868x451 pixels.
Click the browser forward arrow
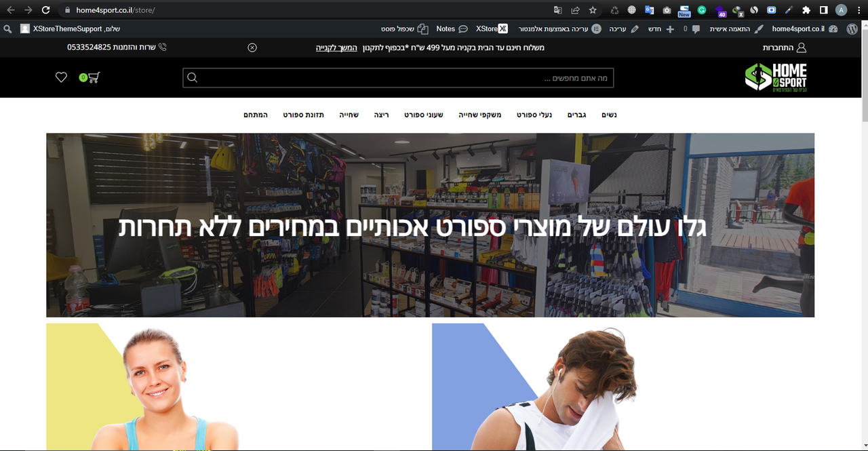[28, 10]
